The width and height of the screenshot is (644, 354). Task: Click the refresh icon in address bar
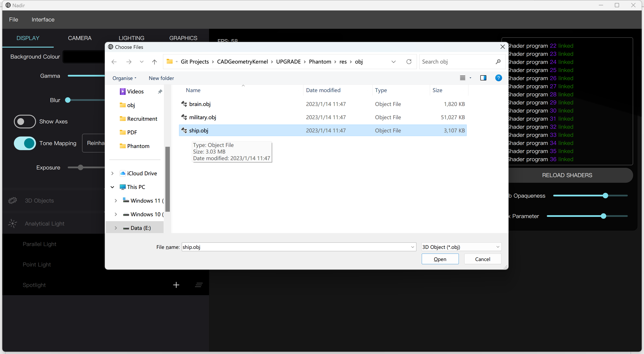pyautogui.click(x=409, y=62)
